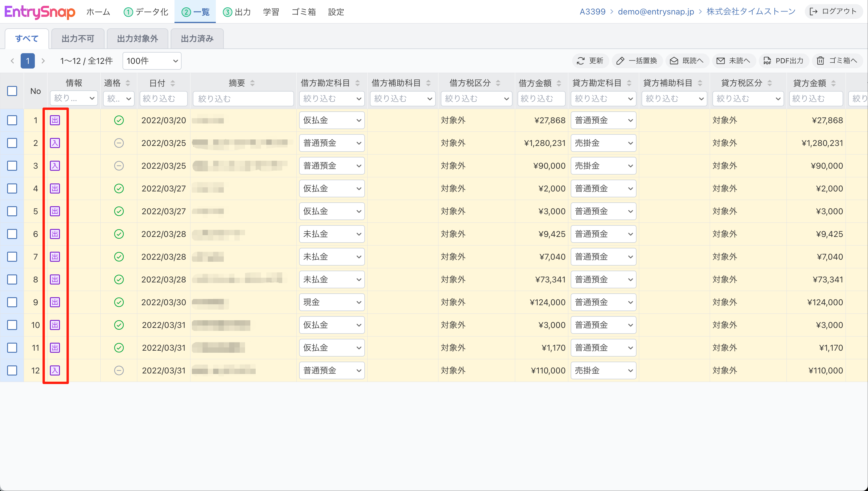Click the gray minus status icon in row 2

point(119,143)
